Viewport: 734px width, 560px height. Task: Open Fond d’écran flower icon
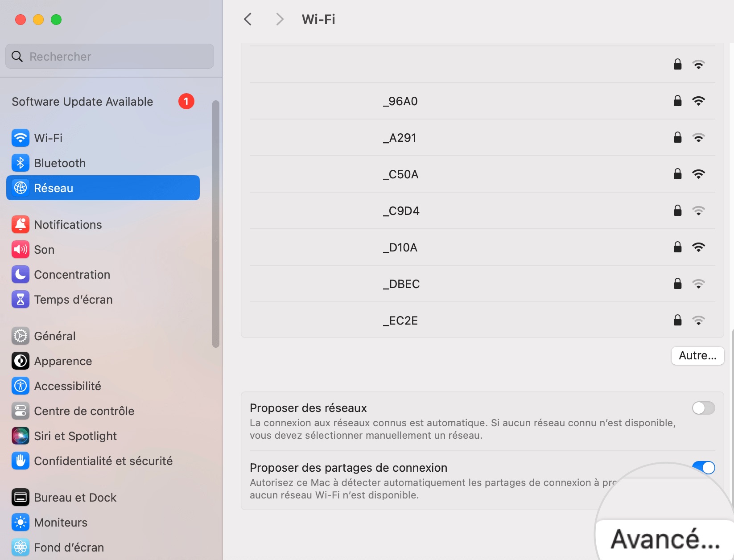21,547
